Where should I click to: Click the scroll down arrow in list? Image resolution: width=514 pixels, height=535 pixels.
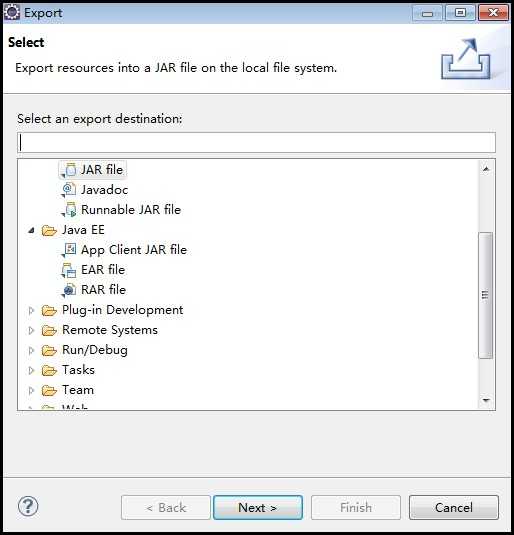click(x=486, y=400)
